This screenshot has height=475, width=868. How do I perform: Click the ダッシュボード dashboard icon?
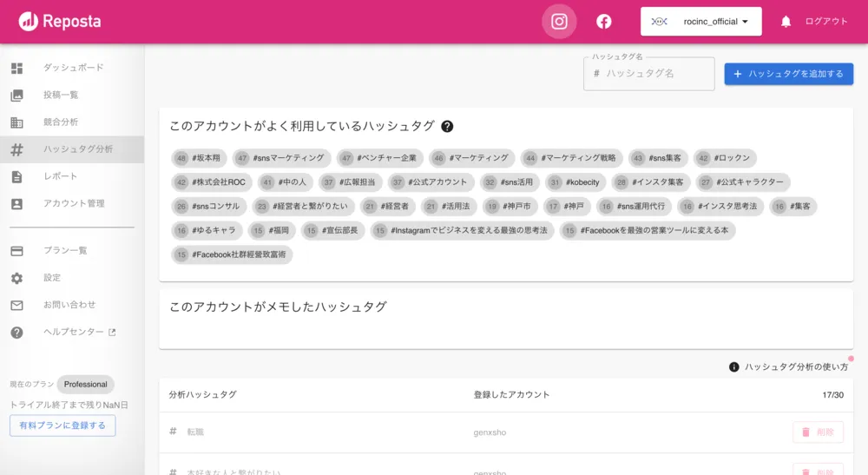[x=16, y=68]
